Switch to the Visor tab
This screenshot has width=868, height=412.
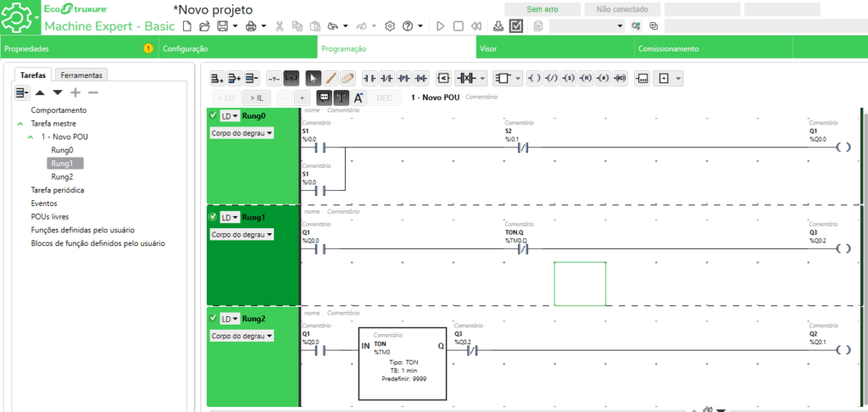[555, 48]
